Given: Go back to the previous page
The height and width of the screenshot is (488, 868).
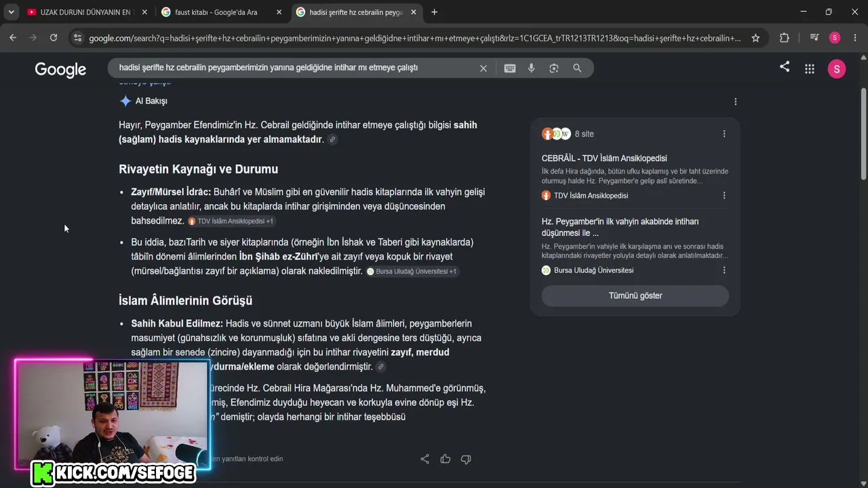Looking at the screenshot, I should coord(13,38).
